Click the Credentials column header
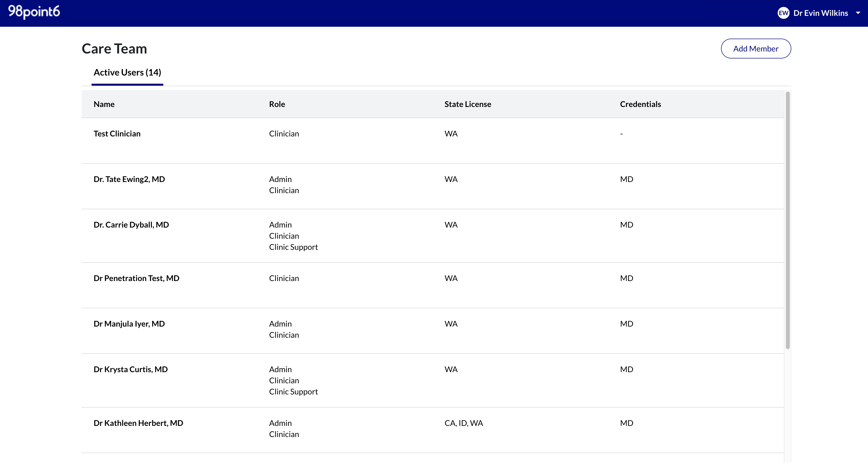This screenshot has width=868, height=465. pyautogui.click(x=640, y=104)
